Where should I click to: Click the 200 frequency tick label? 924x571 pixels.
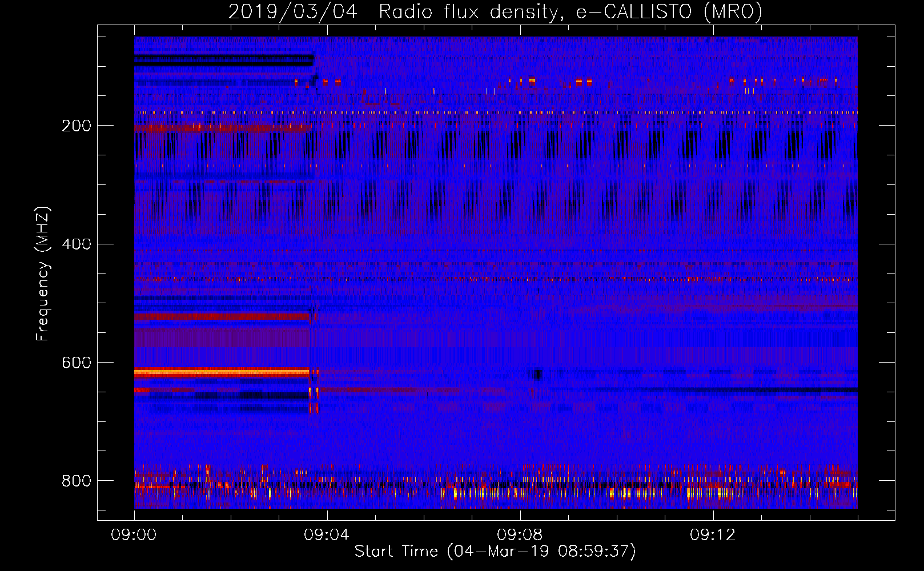tap(77, 126)
